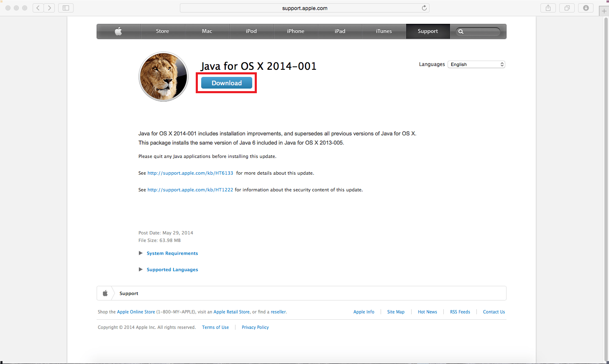Open the Apple Retail Store link
Viewport: 609px width, 364px height.
pos(232,312)
